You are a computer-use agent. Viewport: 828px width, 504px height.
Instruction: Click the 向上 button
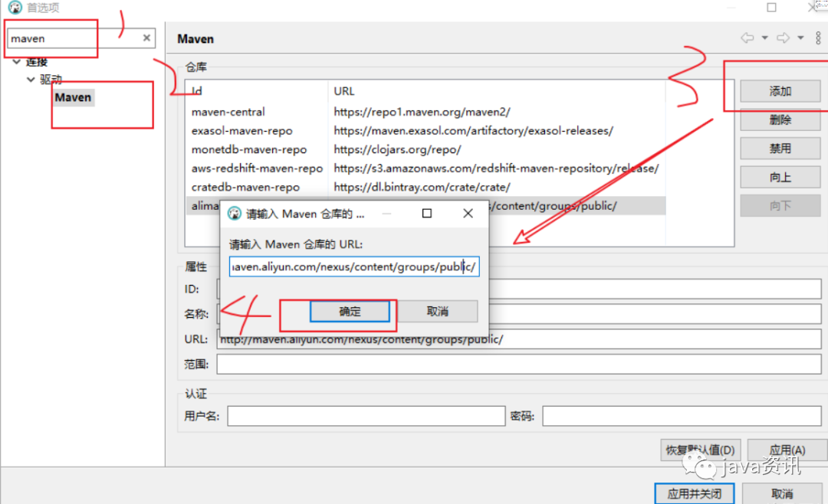[x=780, y=178]
